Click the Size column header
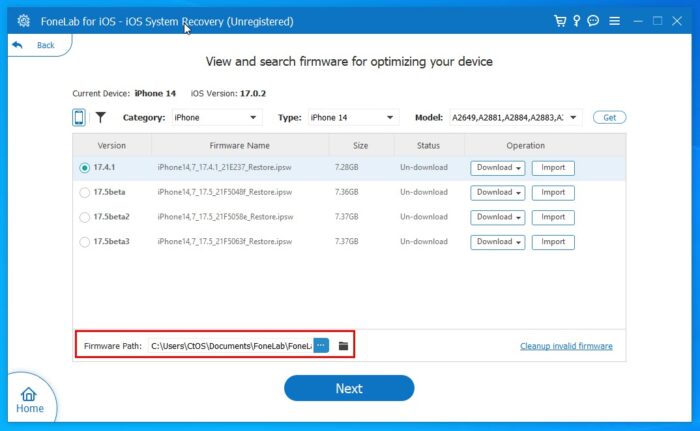 361,146
